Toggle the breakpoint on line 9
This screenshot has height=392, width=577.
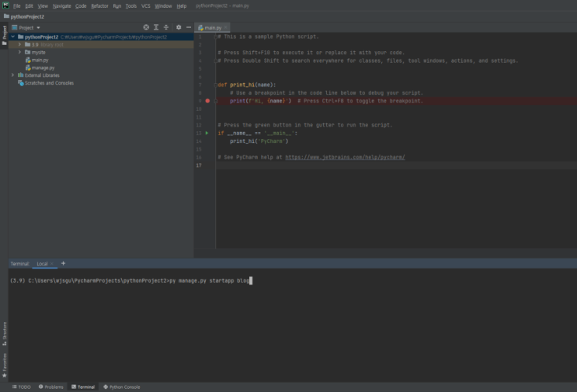(207, 101)
